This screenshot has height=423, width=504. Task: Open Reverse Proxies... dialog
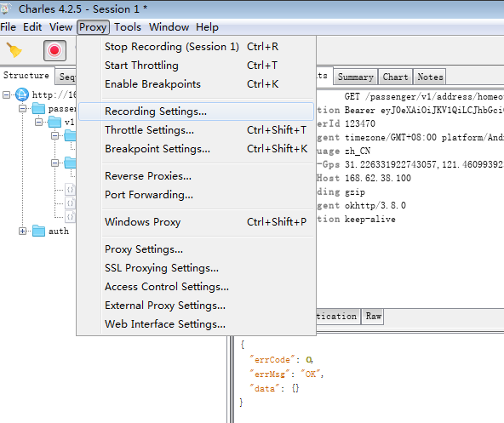pos(196,176)
